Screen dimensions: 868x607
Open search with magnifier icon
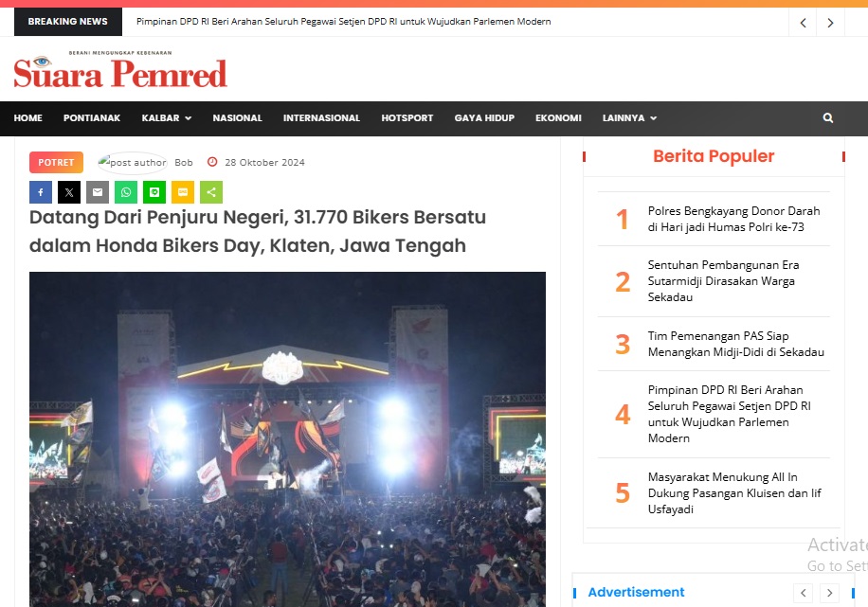pos(827,117)
